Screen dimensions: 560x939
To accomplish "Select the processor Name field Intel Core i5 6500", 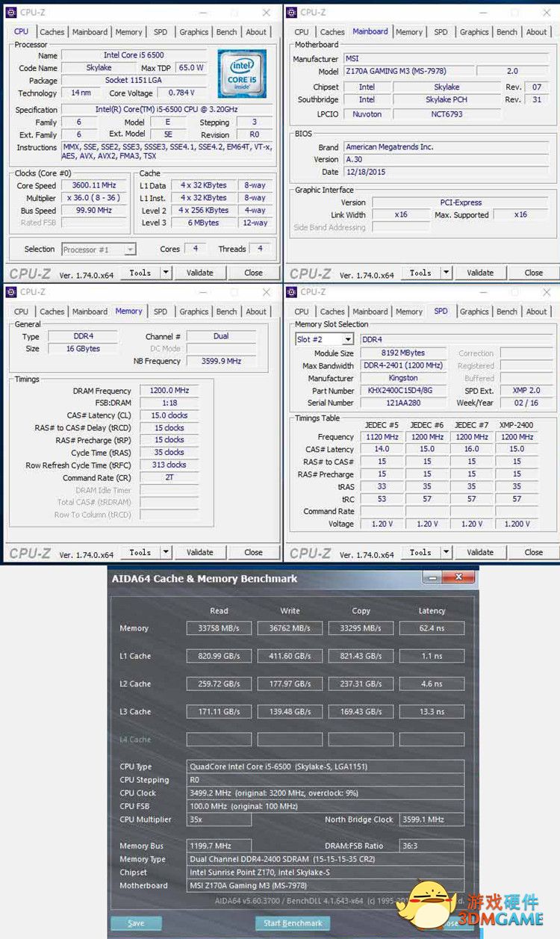I will tap(134, 55).
